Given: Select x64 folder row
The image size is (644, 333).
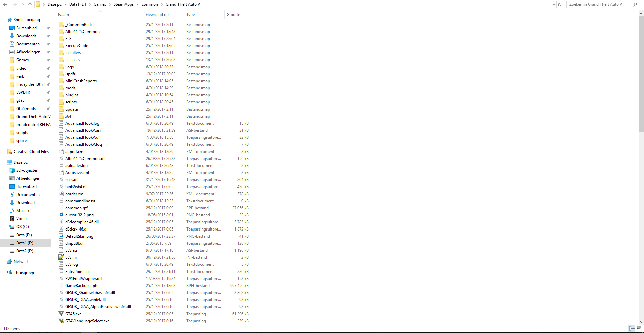Looking at the screenshot, I should pyautogui.click(x=68, y=116).
